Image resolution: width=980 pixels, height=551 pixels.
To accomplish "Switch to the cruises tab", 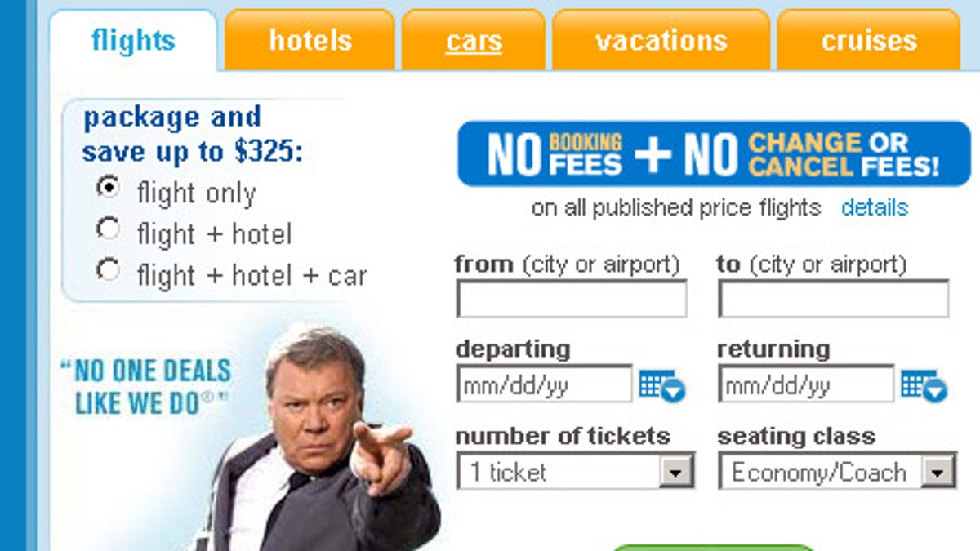I will [x=869, y=40].
